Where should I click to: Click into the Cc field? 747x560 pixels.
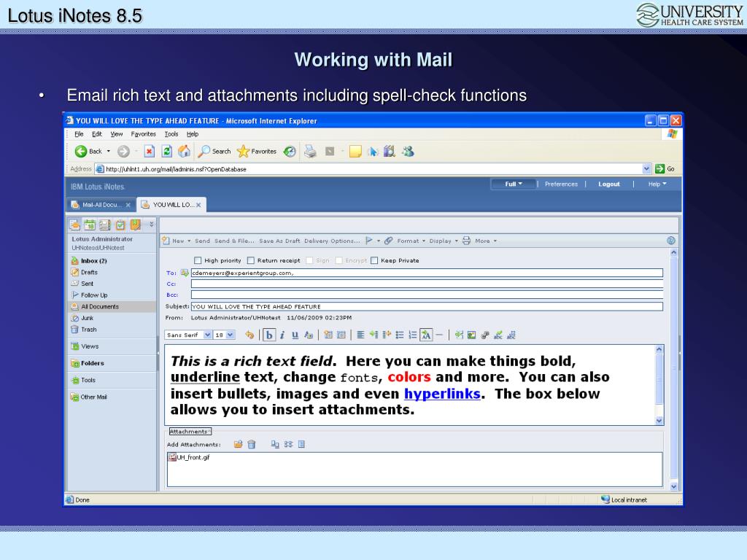[427, 284]
